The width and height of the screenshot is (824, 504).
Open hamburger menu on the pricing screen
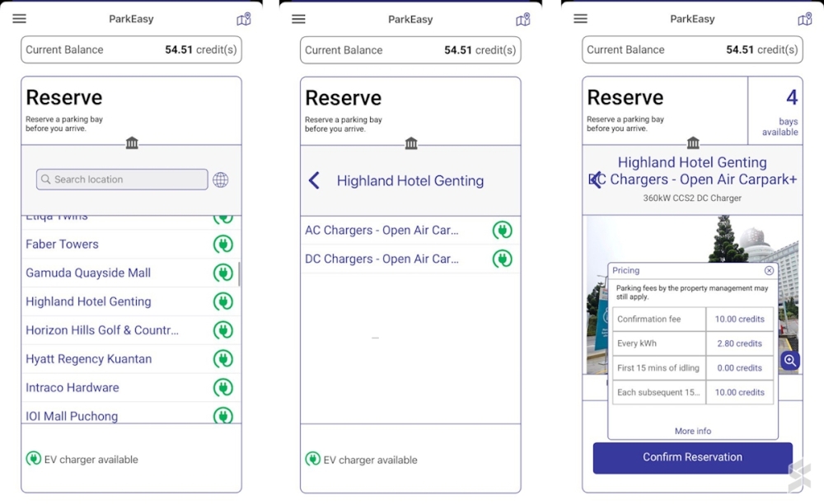(x=581, y=19)
